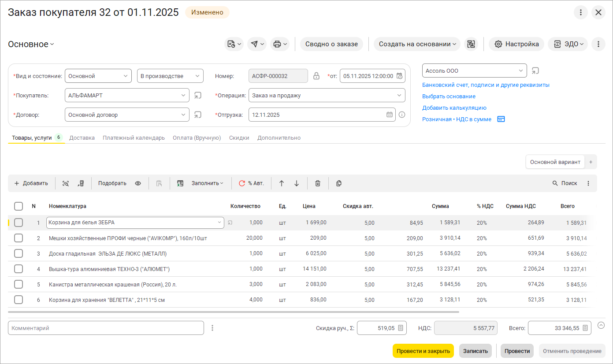Viewport: 613px width, 364px height.
Task: Tick the checkbox for Корзина для белья ЗЕБРА
Action: tap(19, 223)
